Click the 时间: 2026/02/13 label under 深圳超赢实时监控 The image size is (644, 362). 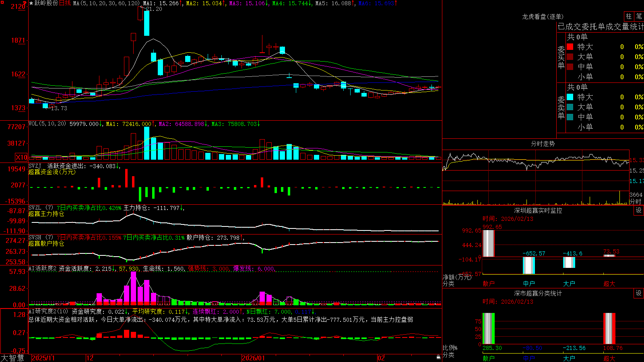pyautogui.click(x=508, y=219)
